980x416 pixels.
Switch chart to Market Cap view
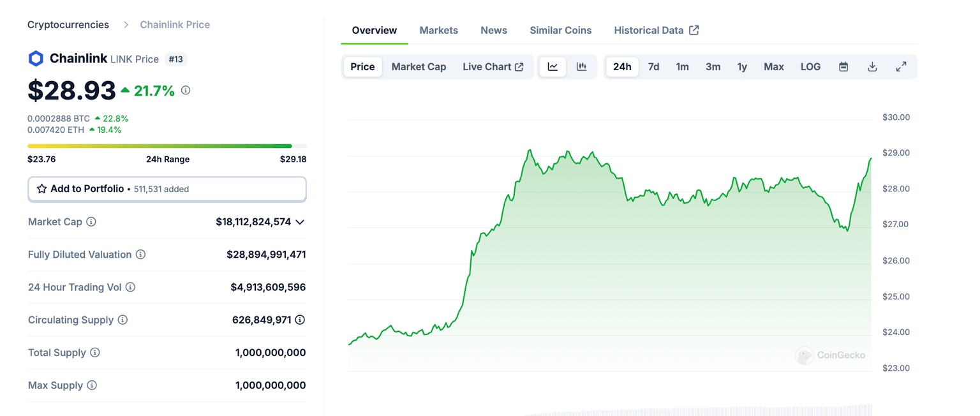pyautogui.click(x=419, y=67)
